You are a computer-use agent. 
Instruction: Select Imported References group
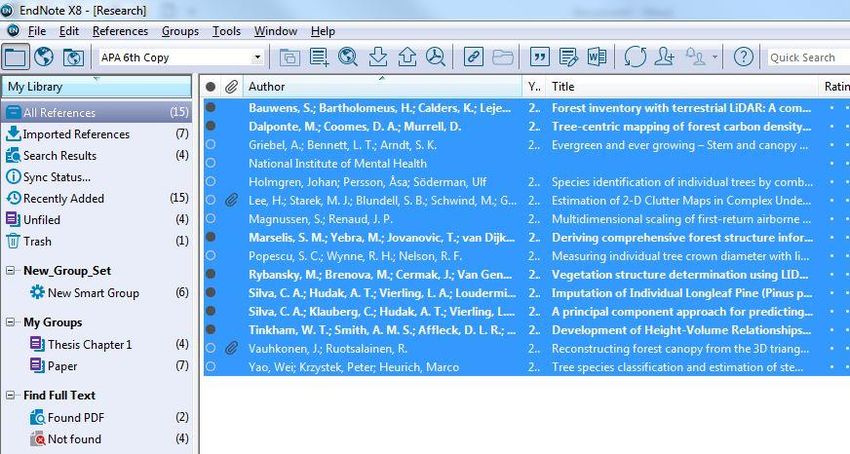click(96, 134)
